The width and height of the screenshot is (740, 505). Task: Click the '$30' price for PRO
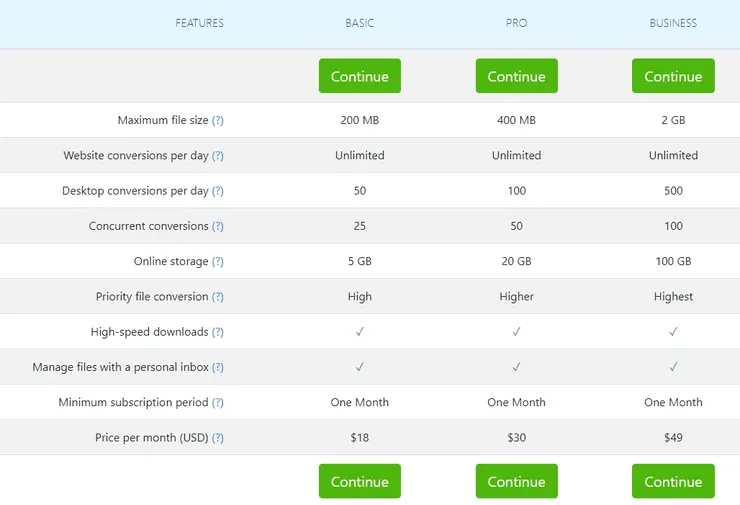click(516, 438)
